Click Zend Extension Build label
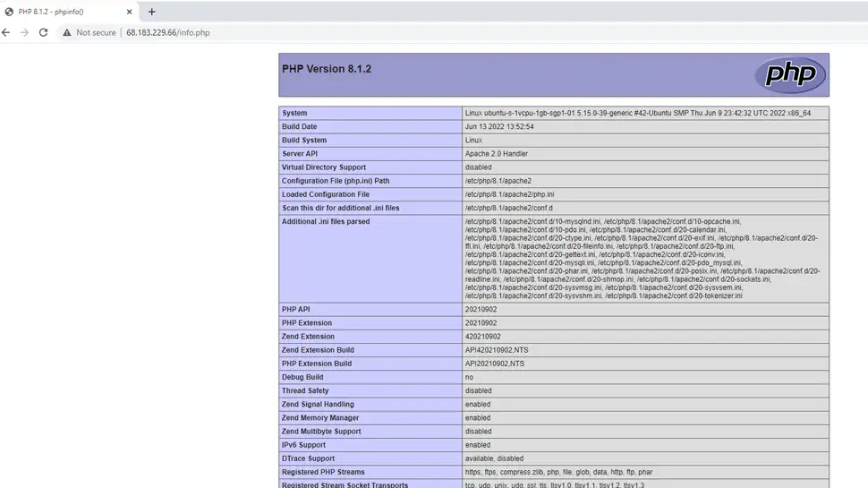Viewport: 868px width, 488px height. (318, 350)
